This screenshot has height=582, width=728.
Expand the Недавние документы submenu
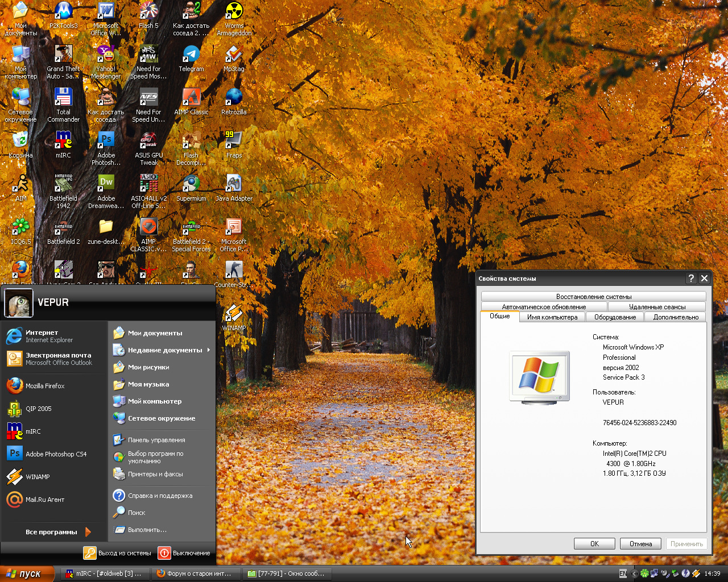point(164,350)
